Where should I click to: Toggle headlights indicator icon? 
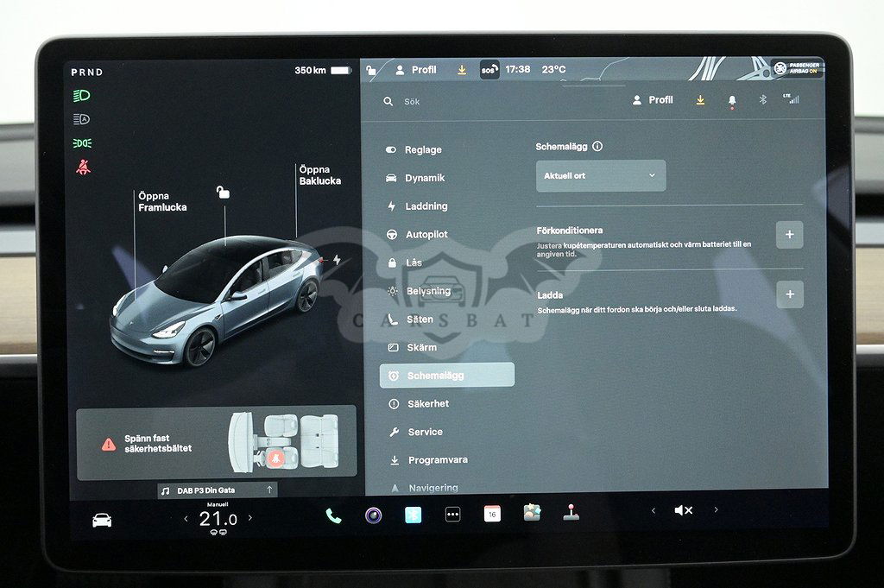click(82, 96)
